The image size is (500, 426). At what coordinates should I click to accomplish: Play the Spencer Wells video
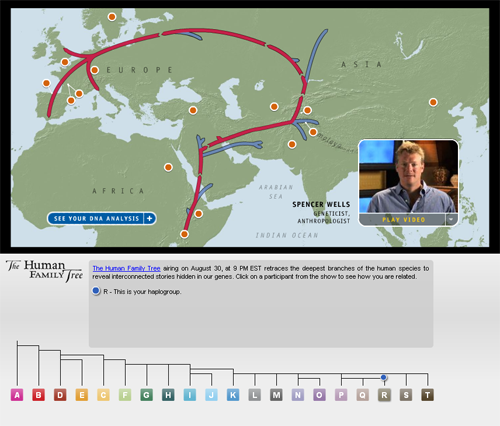point(403,220)
